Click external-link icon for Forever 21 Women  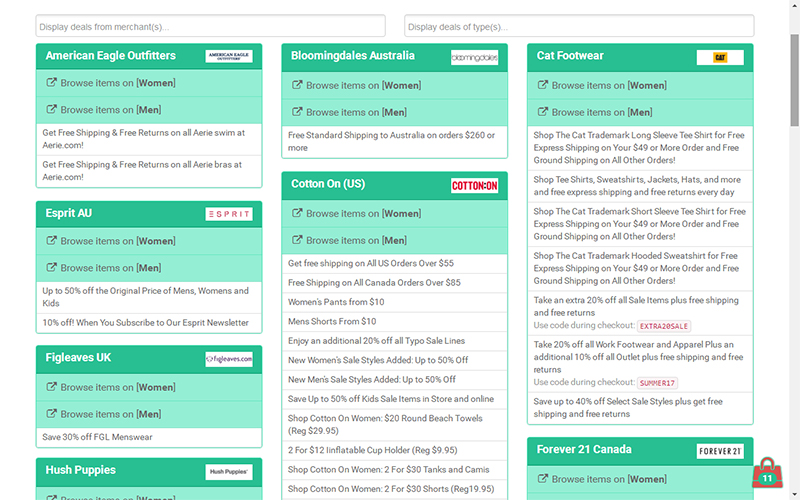coord(543,479)
